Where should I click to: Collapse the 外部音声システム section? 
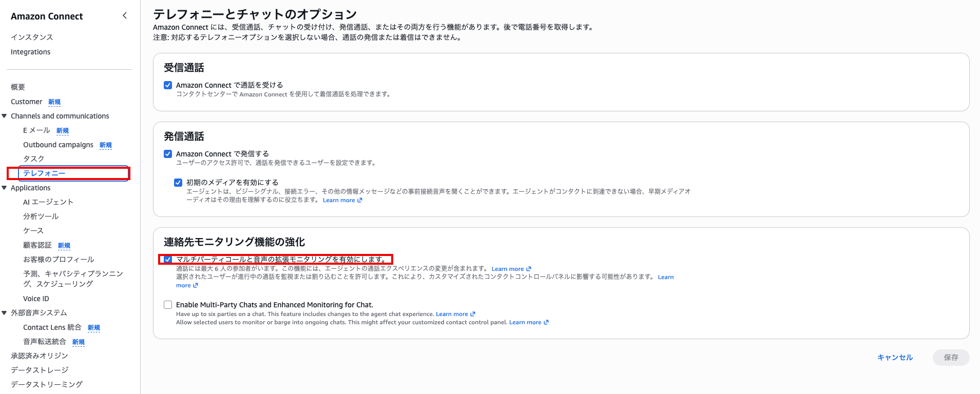(x=4, y=313)
